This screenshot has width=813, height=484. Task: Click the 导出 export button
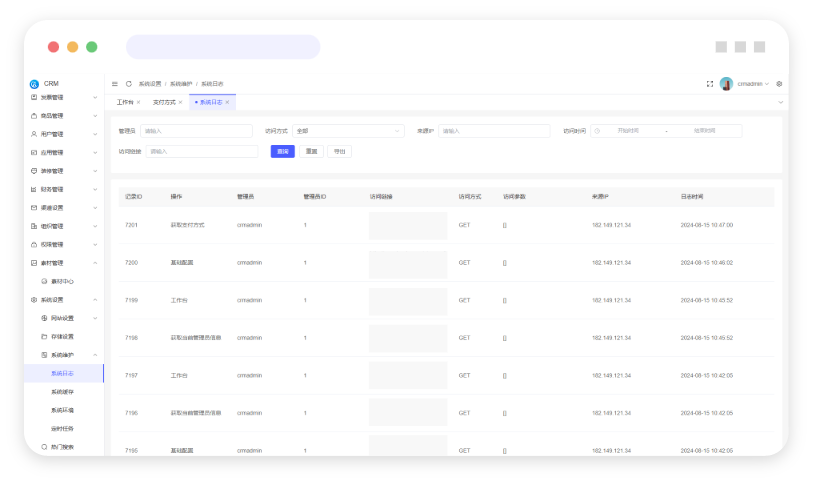pyautogui.click(x=339, y=151)
